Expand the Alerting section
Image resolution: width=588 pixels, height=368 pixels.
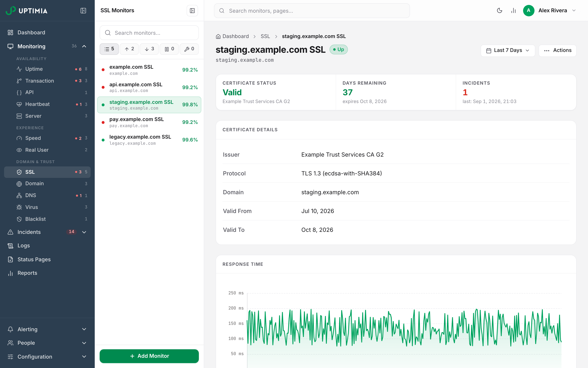point(47,329)
